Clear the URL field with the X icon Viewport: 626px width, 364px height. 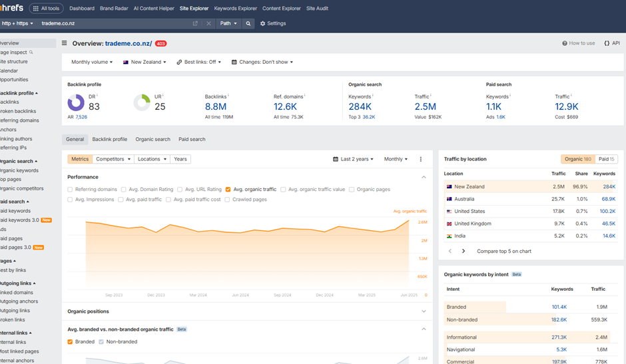(208, 23)
